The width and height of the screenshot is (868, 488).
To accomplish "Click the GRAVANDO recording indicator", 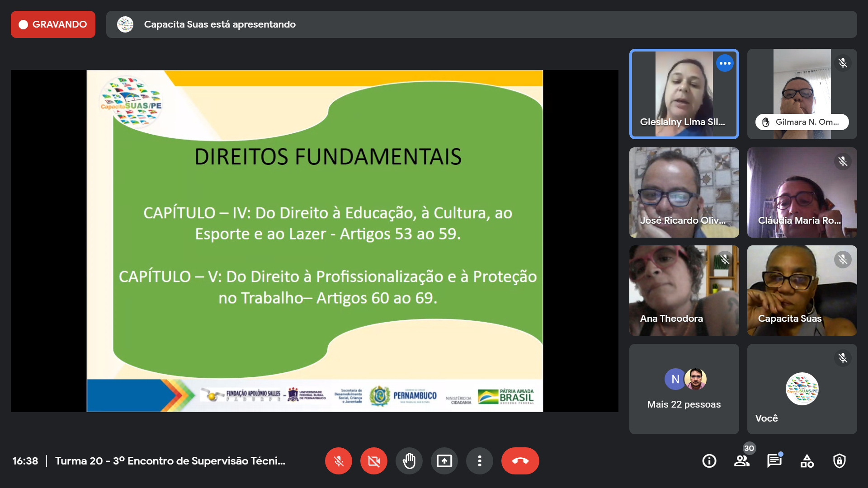I will tap(53, 24).
